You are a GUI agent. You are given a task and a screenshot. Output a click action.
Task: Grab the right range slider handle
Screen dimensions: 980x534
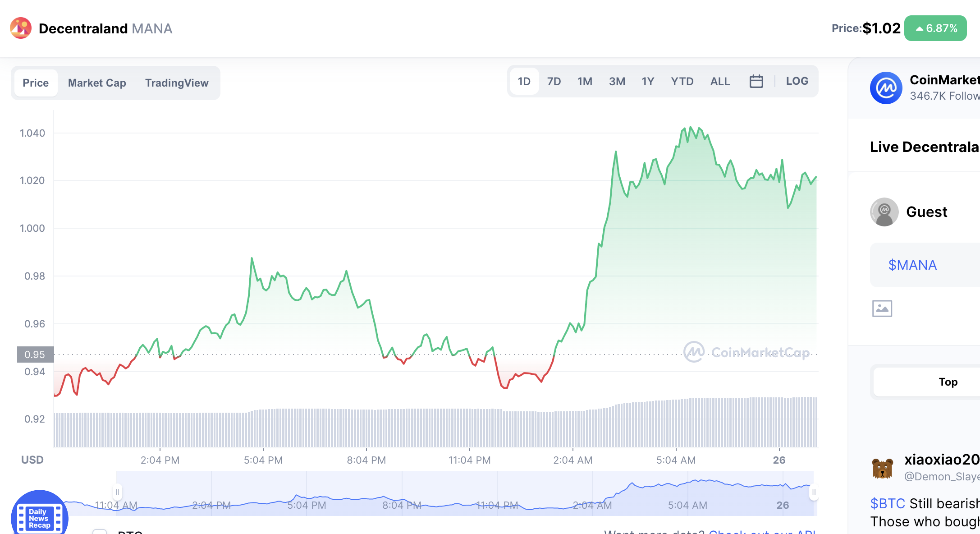click(x=814, y=492)
